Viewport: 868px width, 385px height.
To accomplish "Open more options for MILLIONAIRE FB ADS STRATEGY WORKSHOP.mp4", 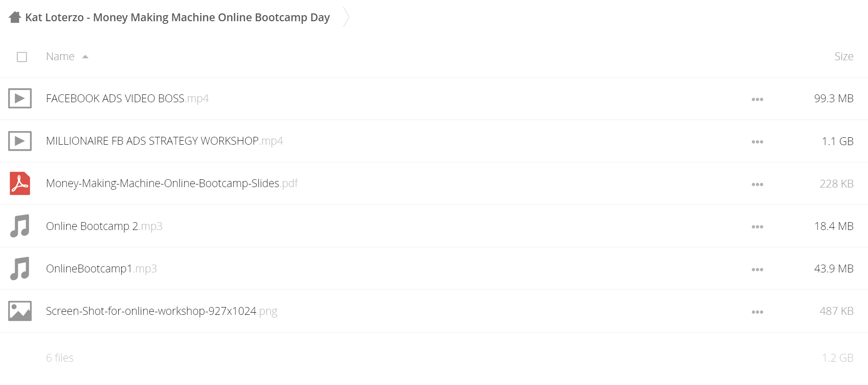I will click(x=757, y=142).
